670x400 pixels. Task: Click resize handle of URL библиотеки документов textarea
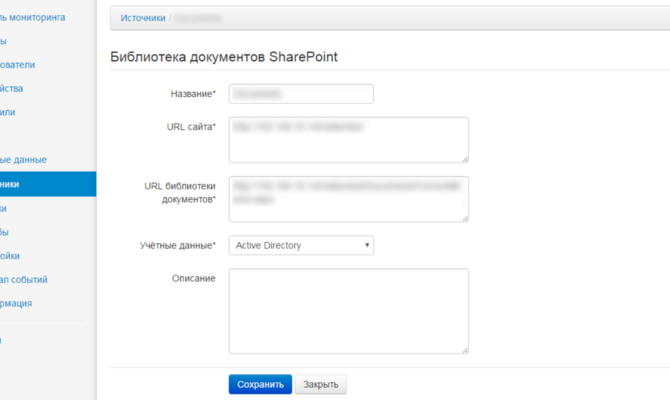point(464,217)
